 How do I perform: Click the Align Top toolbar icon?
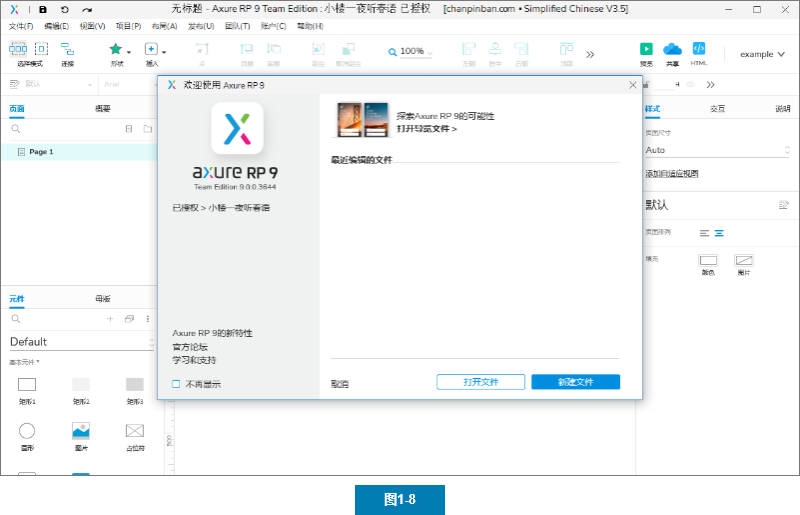click(566, 49)
